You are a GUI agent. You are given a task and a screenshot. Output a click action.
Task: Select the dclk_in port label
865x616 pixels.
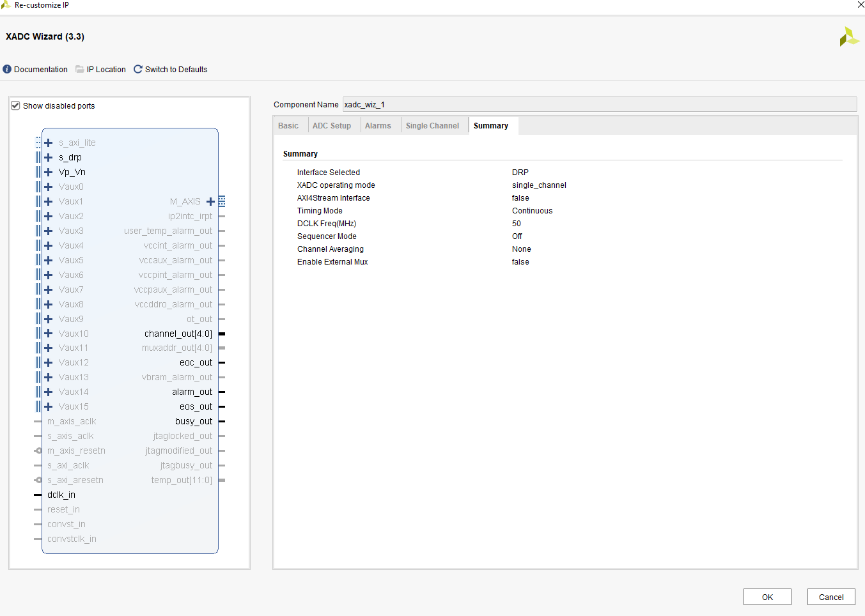(61, 495)
